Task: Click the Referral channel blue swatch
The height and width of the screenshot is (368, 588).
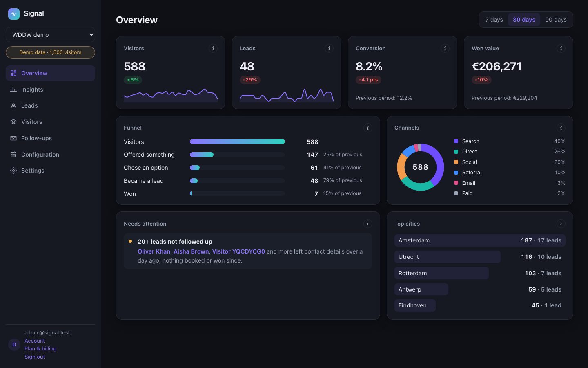Action: [x=456, y=173]
